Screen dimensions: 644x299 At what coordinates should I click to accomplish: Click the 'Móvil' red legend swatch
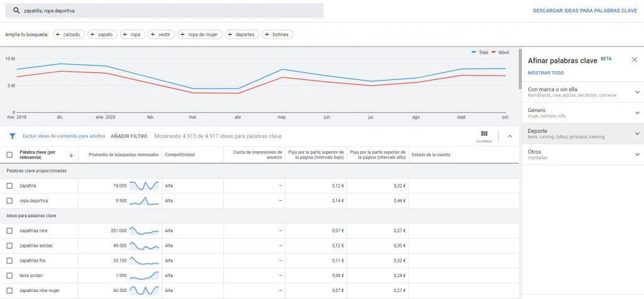coord(494,53)
